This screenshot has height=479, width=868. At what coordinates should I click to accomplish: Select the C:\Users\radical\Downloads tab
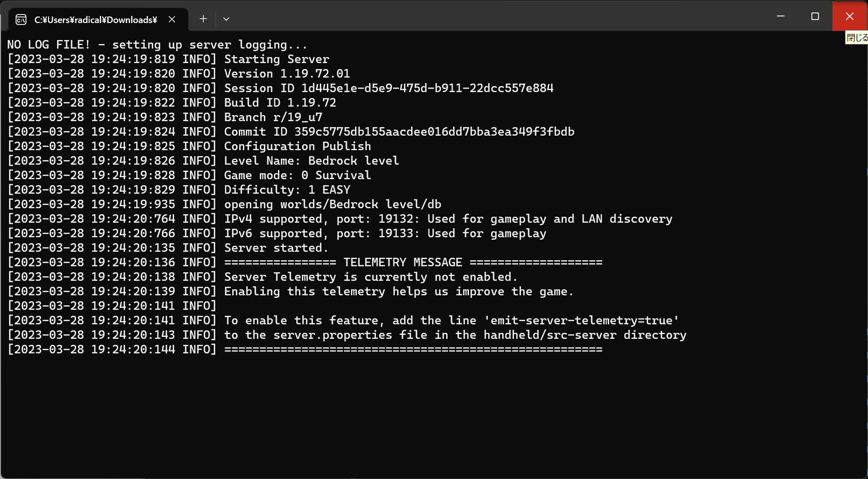(95, 20)
